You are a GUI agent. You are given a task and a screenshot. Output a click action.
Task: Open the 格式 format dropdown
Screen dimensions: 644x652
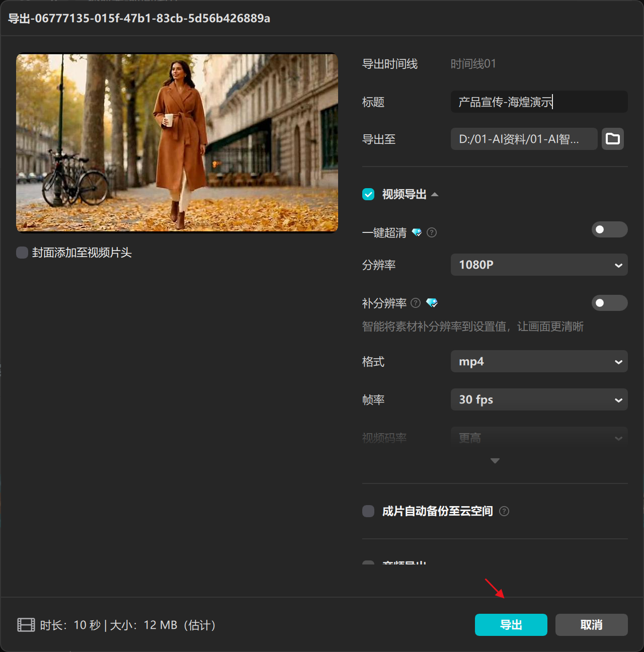[x=539, y=361]
